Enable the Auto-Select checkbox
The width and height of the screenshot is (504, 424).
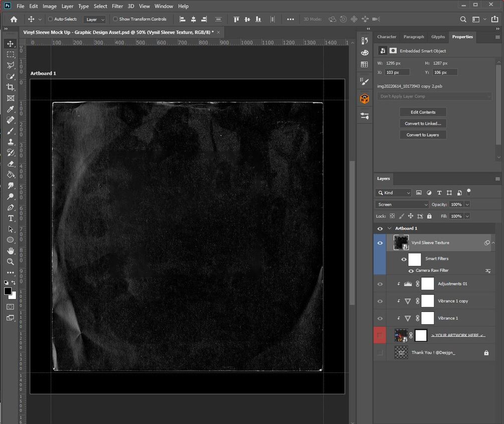50,19
